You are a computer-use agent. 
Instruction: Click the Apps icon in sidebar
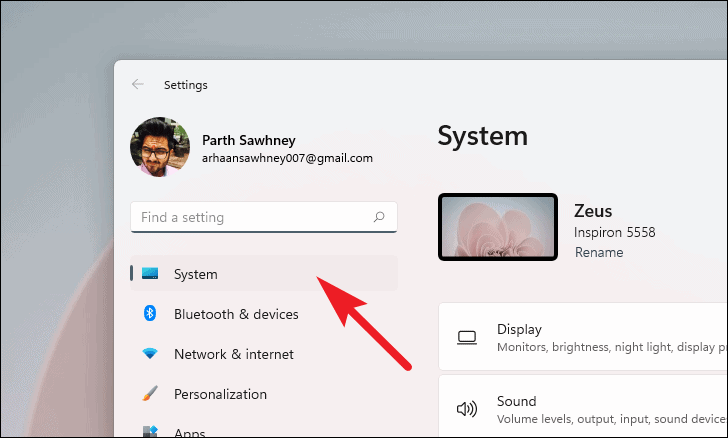tap(150, 431)
